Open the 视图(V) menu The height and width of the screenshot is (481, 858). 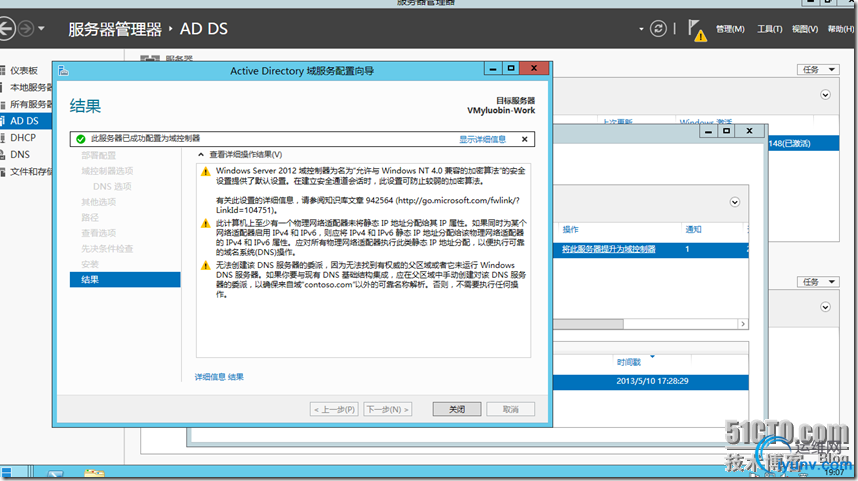(x=805, y=29)
